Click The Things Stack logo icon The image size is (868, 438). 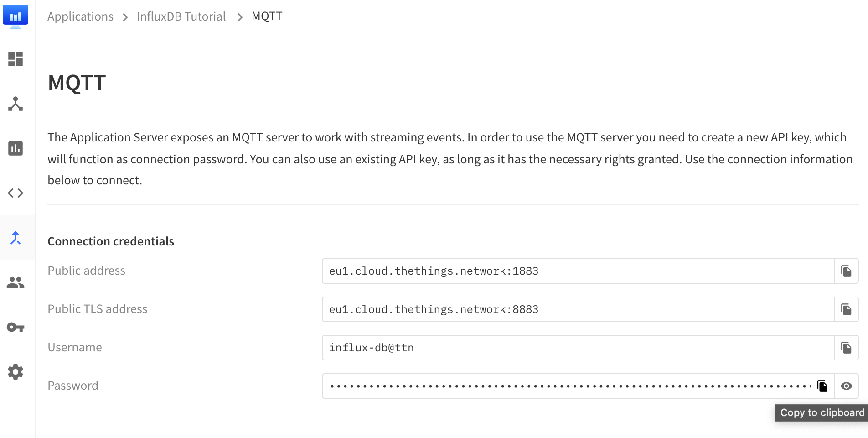(x=15, y=16)
